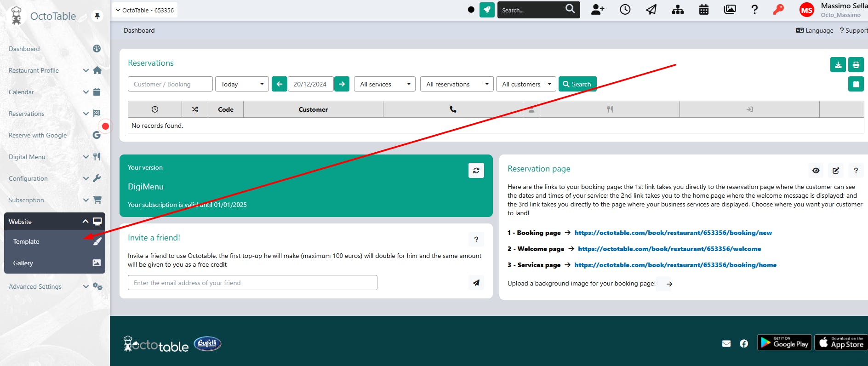868x366 pixels.
Task: Open the Gallery submenu item
Action: tap(55, 263)
